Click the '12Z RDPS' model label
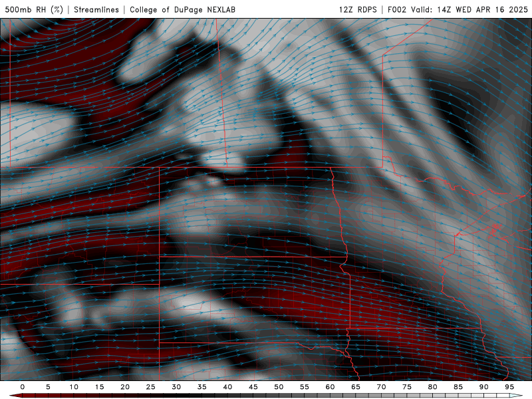This screenshot has width=532, height=399. coord(358,9)
